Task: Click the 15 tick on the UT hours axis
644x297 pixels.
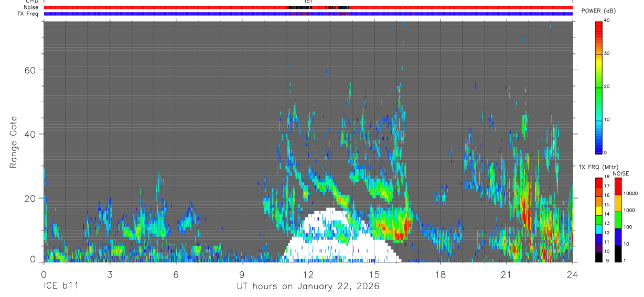Action: pos(374,274)
